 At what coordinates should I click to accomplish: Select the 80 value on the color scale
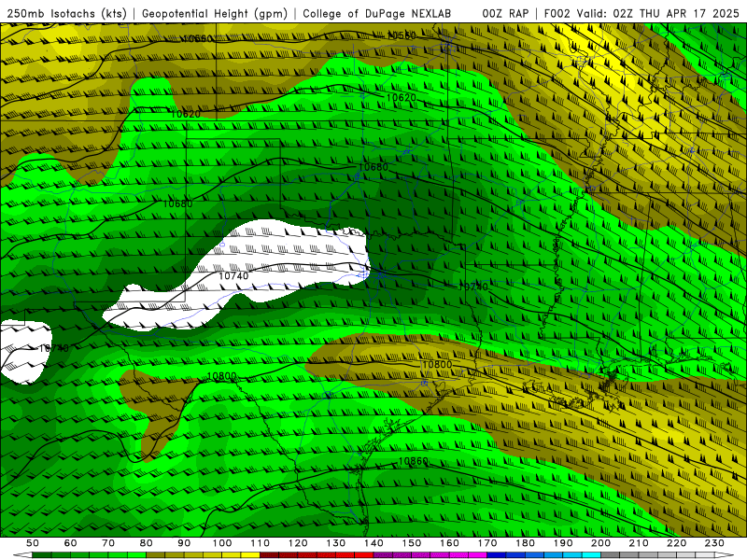147,543
